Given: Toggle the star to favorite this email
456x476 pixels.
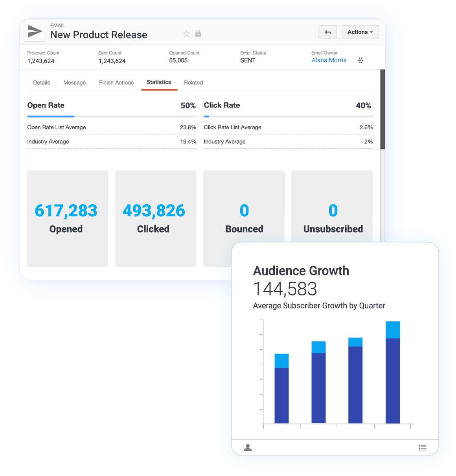Looking at the screenshot, I should pyautogui.click(x=186, y=34).
